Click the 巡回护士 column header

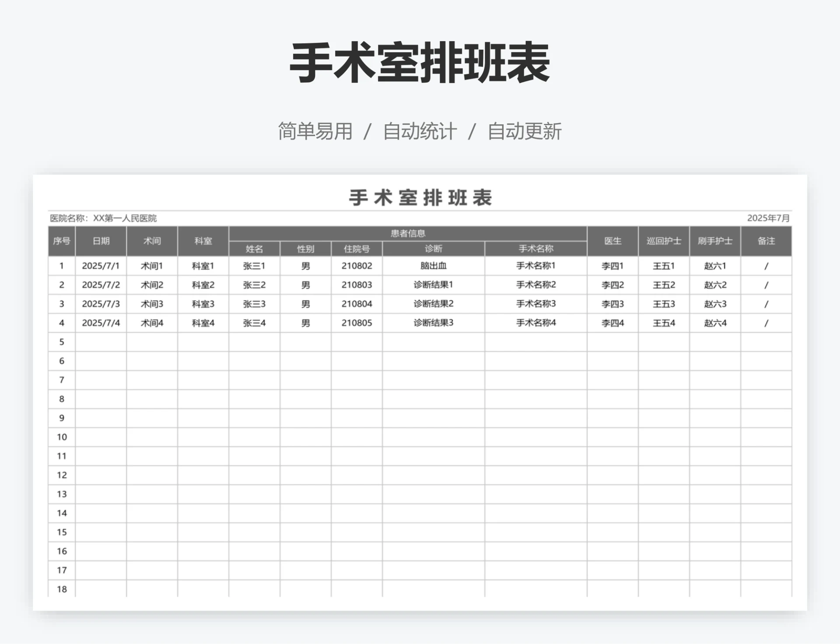665,241
